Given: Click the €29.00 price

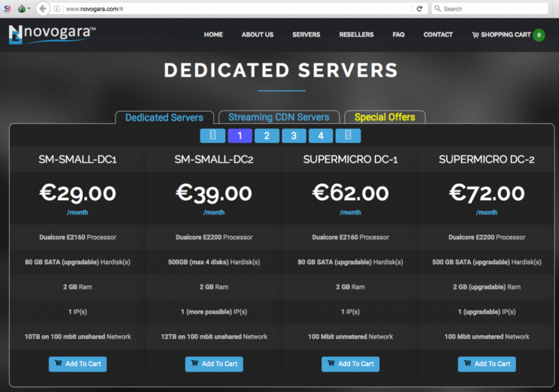Looking at the screenshot, I should click(x=77, y=193).
